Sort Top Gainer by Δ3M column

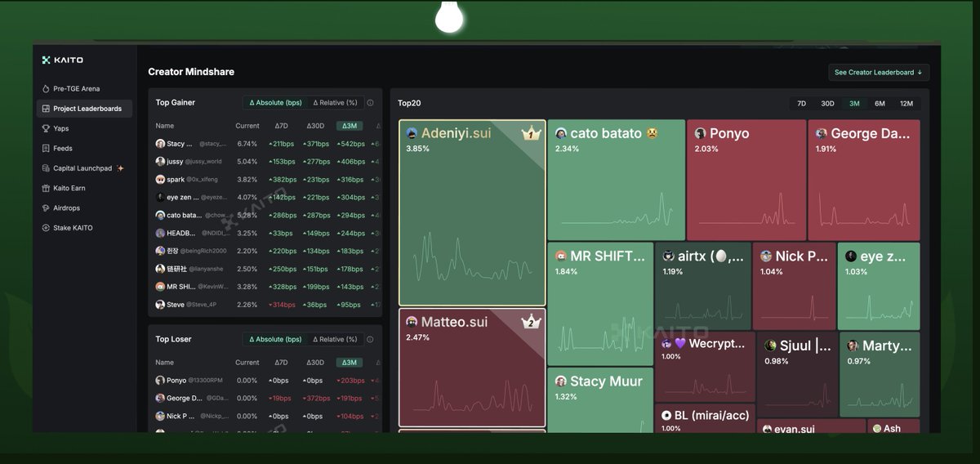(x=350, y=126)
